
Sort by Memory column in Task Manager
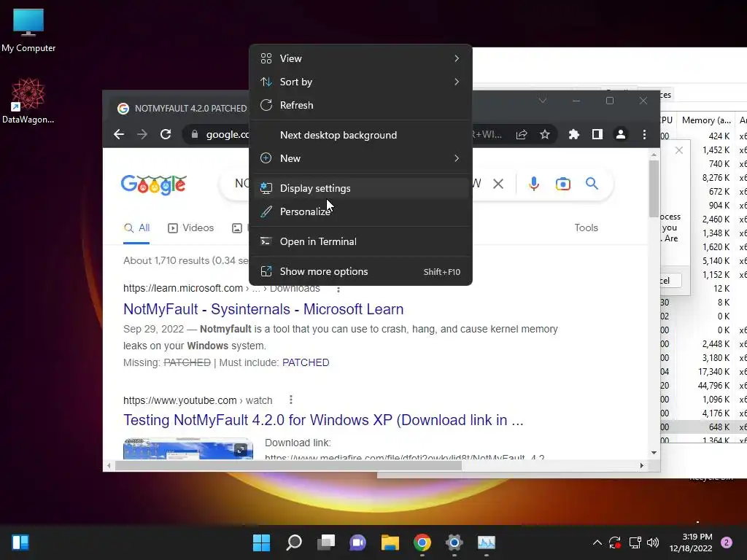click(706, 120)
